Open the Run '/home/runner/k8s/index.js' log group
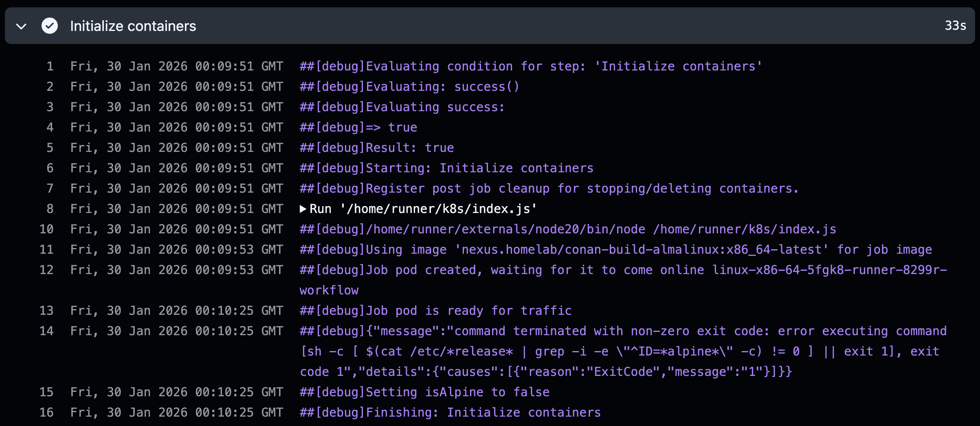980x426 pixels. click(x=423, y=209)
